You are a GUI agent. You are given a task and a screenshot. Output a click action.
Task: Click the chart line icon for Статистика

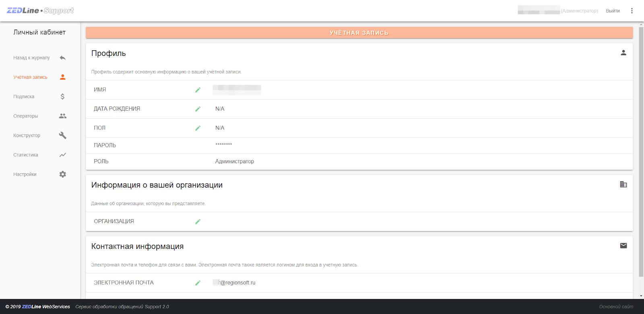coord(62,155)
